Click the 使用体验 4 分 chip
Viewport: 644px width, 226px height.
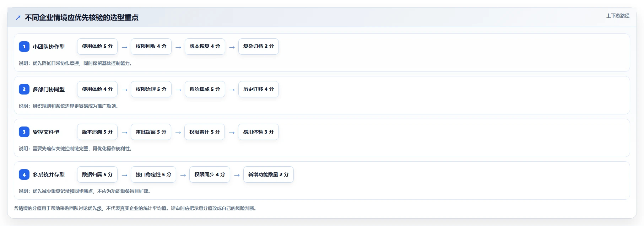pos(97,89)
